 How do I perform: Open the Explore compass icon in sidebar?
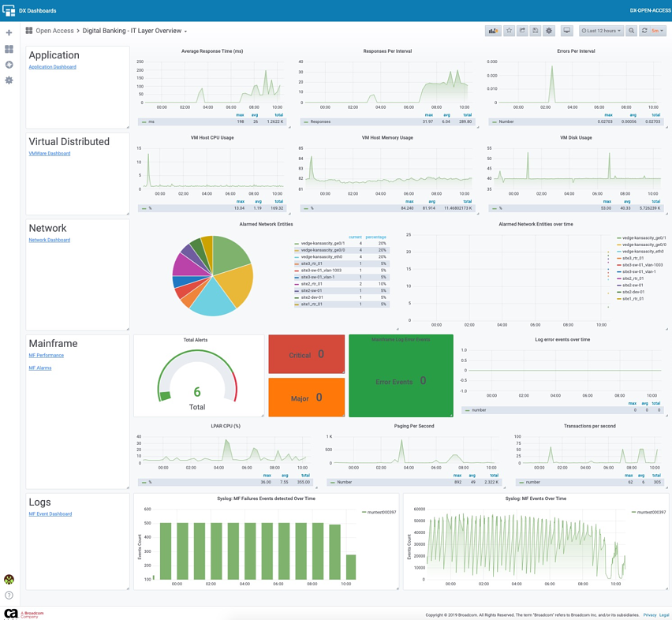[x=9, y=65]
